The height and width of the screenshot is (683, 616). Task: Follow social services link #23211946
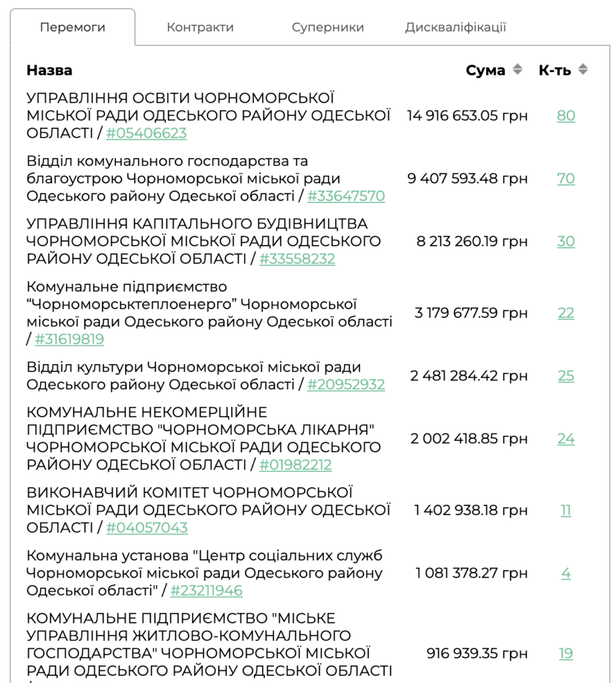(206, 591)
